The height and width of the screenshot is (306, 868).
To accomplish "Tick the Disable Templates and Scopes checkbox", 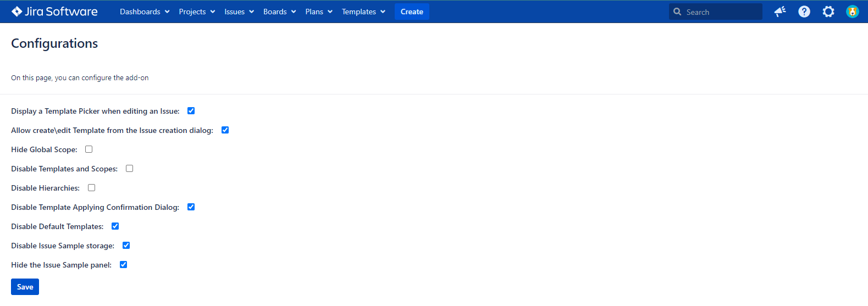I will pos(130,169).
